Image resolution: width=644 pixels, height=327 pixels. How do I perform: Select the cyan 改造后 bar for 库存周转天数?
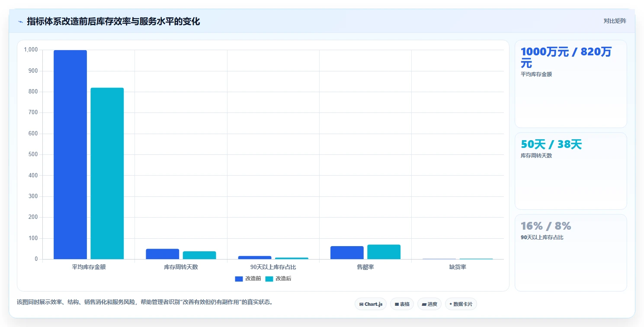click(199, 255)
